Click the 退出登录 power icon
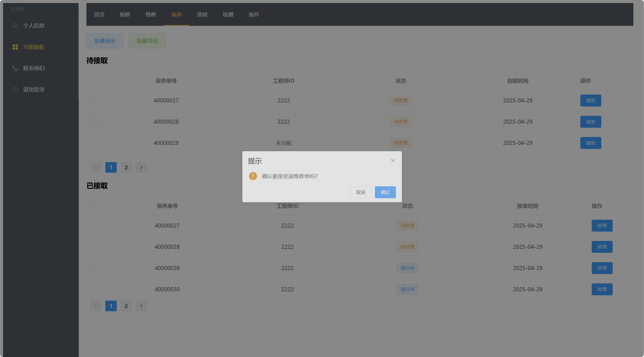The width and height of the screenshot is (644, 357). (15, 90)
